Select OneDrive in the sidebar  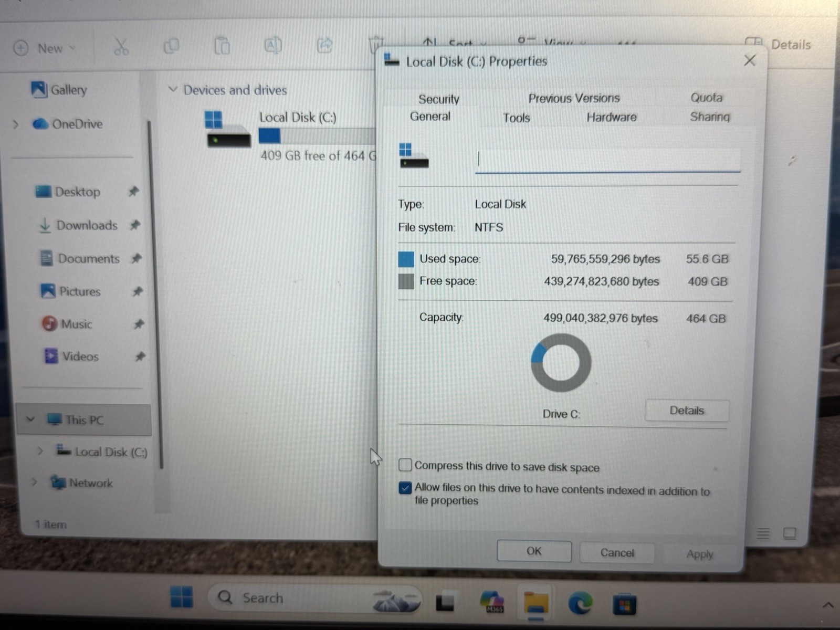pos(68,124)
